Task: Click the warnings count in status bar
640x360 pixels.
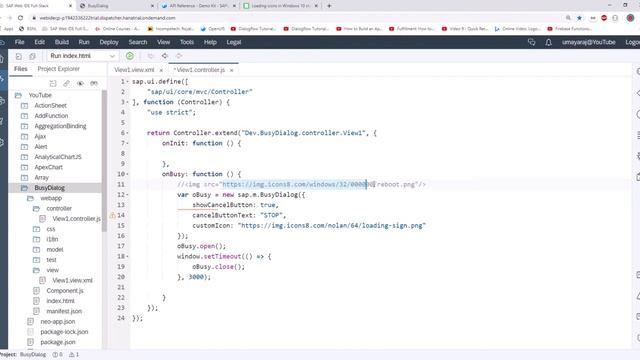Action: (x=74, y=355)
